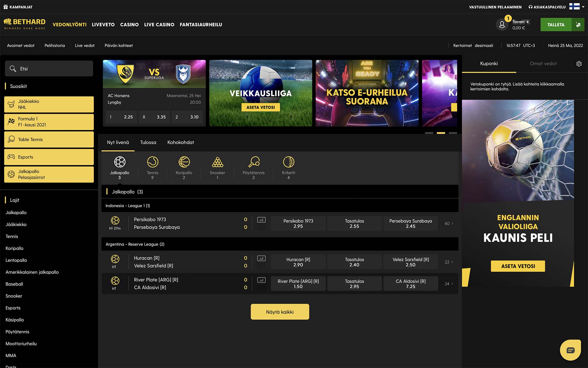Click the Näytä kaikki button
588x368 pixels.
pyautogui.click(x=280, y=312)
